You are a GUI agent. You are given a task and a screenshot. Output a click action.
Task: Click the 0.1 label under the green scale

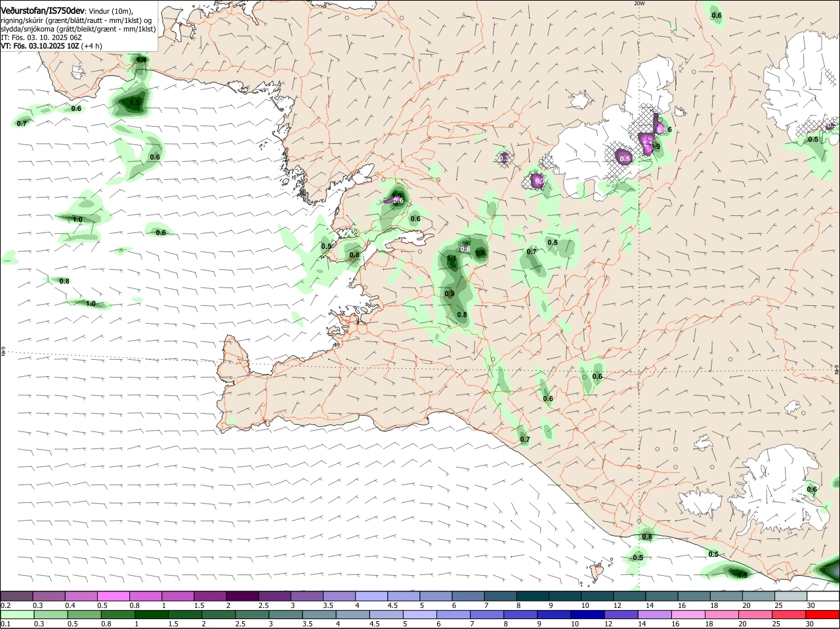click(x=6, y=624)
